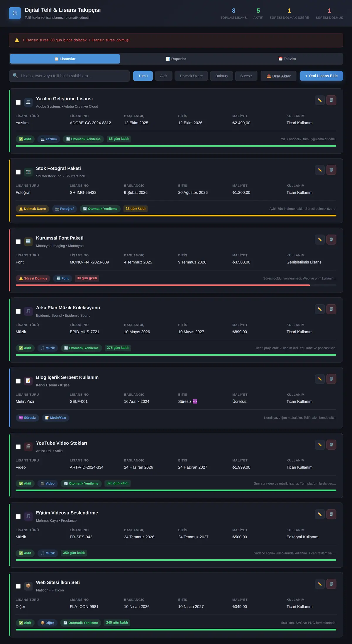352x644 pixels.
Task: Add a license with Yeni Lisans Ekle
Action: (x=321, y=76)
